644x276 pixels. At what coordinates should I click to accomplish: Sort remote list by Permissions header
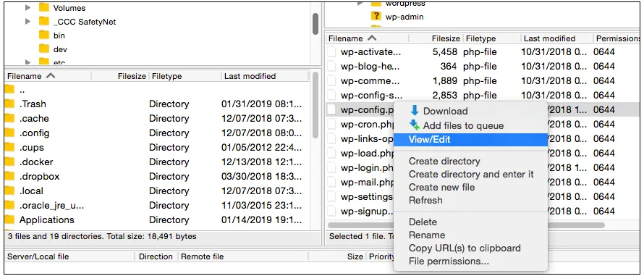618,38
